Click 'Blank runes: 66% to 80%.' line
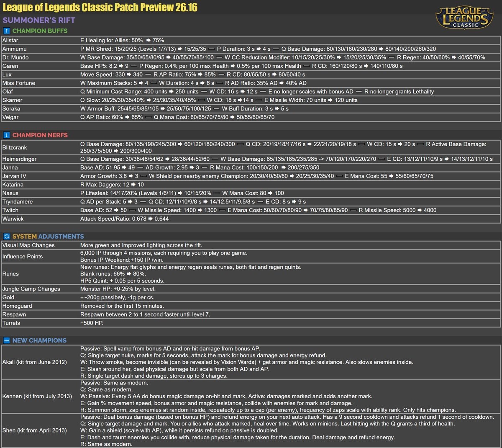Screen dimensions: 502x448 tap(113, 274)
